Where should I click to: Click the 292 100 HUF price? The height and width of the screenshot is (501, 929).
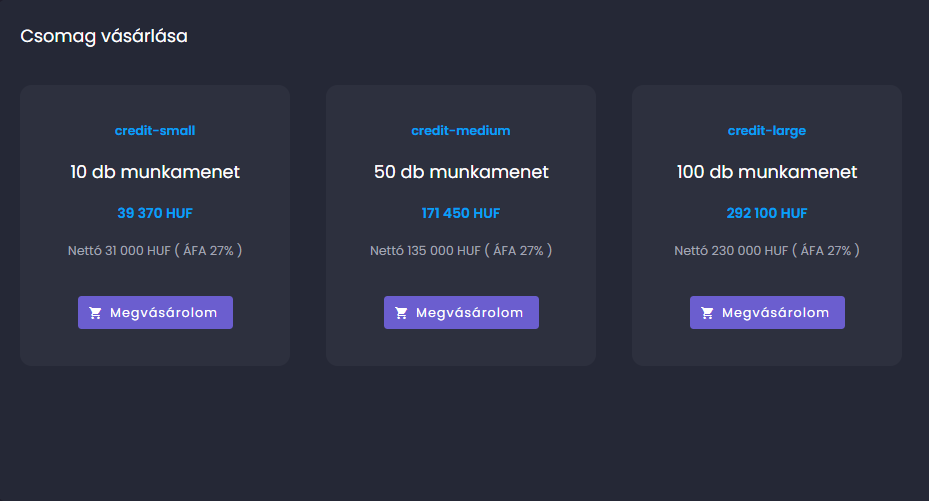coord(767,213)
